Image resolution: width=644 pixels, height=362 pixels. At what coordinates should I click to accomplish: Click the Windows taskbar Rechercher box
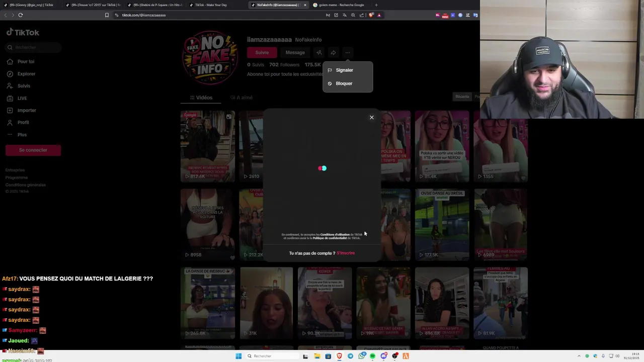point(272,356)
